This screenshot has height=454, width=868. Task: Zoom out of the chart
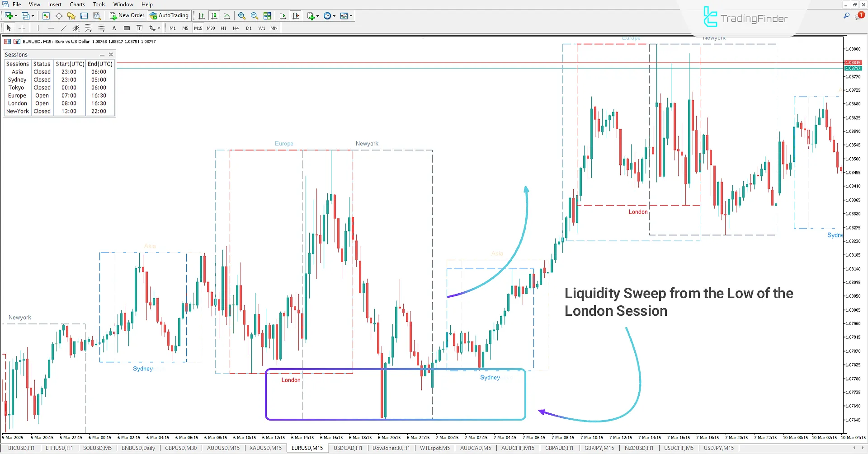254,15
